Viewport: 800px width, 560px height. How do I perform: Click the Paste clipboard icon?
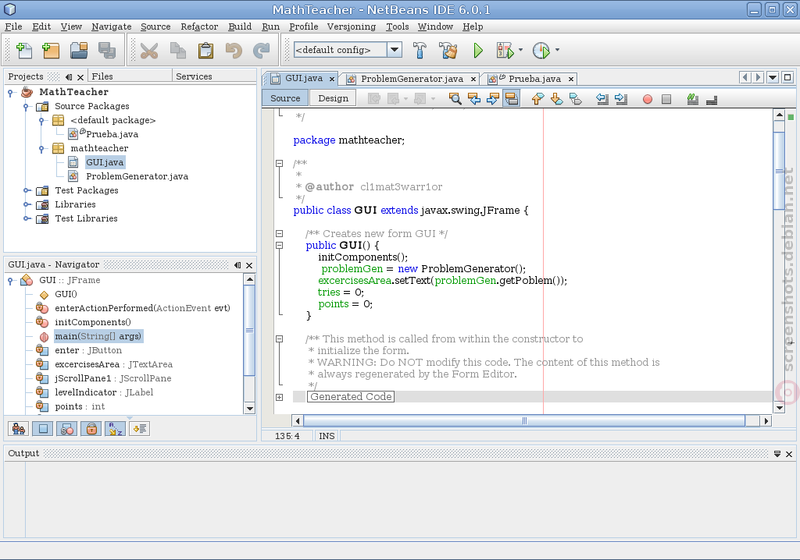tap(206, 50)
